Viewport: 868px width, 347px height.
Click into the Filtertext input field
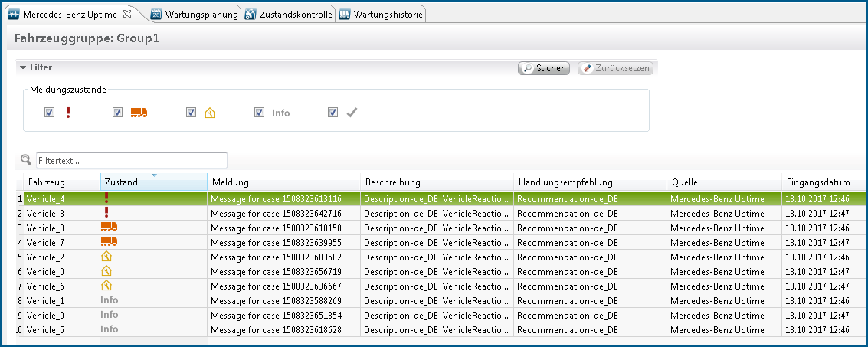point(131,161)
